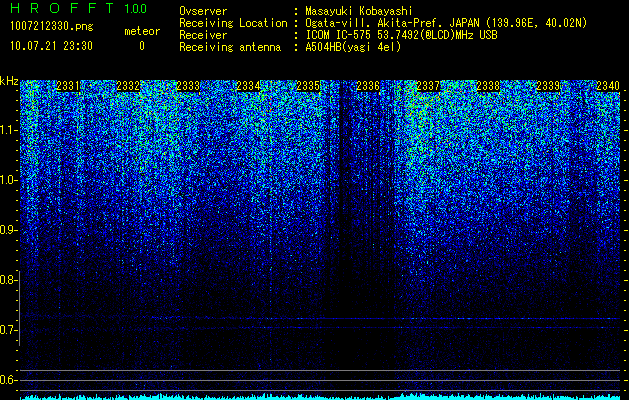Click the 2336 time marker
This screenshot has height=400, width=629.
[368, 86]
